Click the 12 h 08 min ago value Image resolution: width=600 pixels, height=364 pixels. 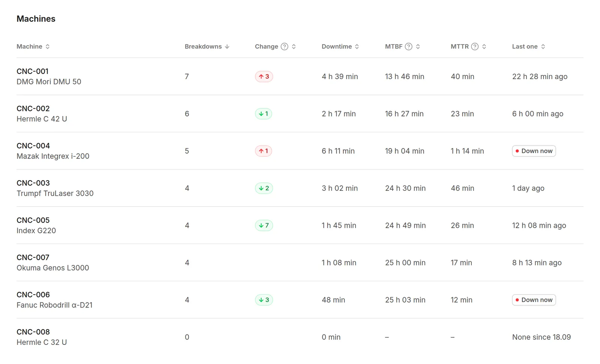539,225
